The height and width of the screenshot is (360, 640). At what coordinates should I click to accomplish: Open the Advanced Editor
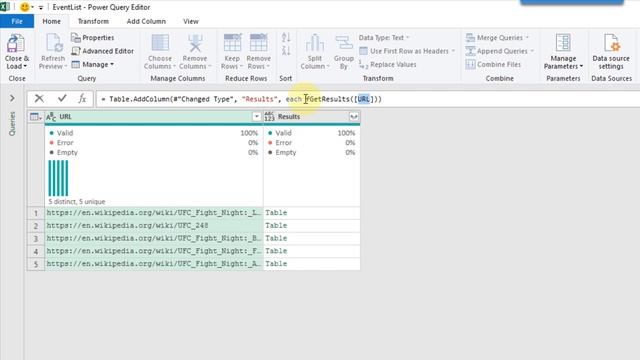[102, 51]
